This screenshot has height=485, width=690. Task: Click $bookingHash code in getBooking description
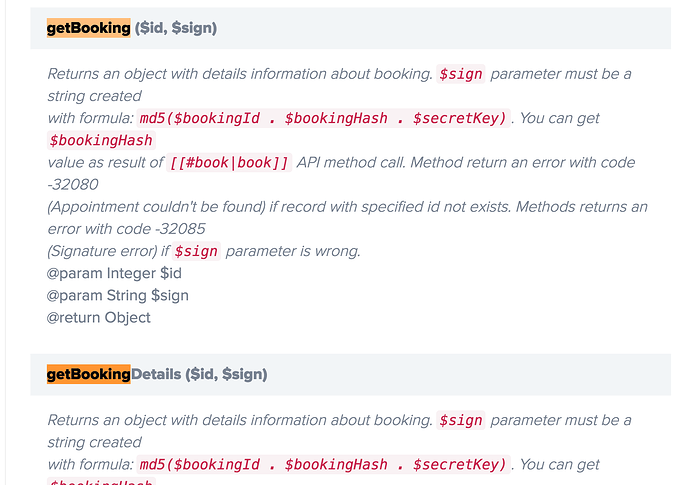point(101,140)
